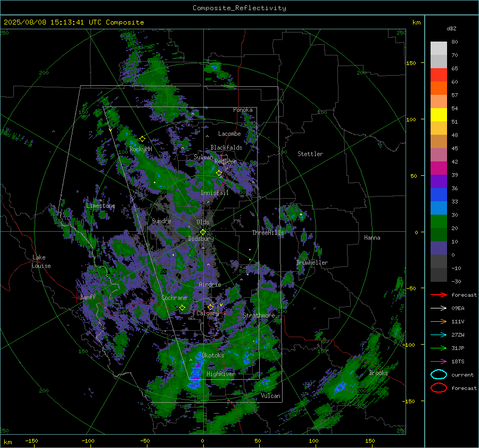This screenshot has height=448, width=479.
Task: Click the Olds city label
Action: click(203, 222)
